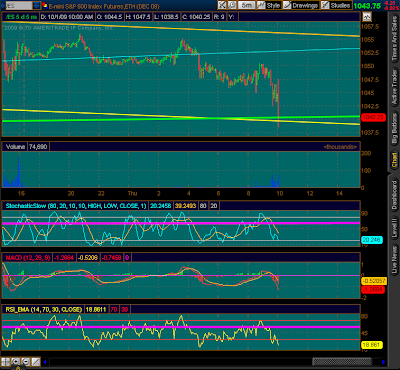The height and width of the screenshot is (370, 400).
Task: Click the C: 1040.25 close price field
Action: 196,16
